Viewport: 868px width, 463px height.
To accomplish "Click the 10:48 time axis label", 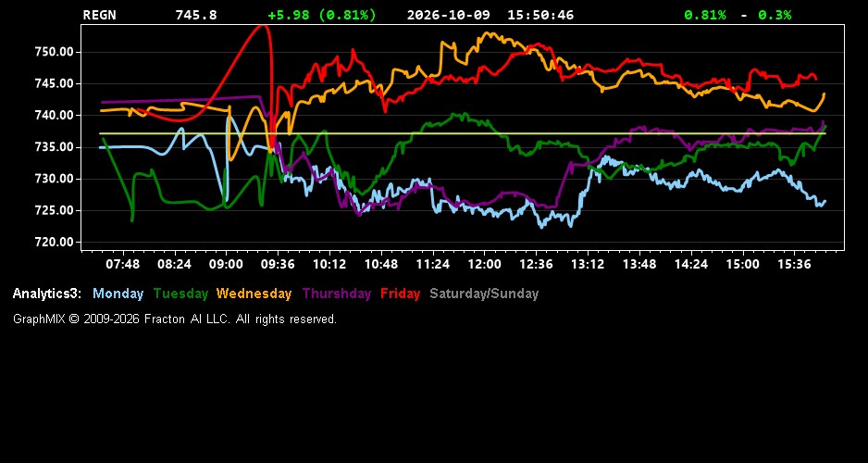I will point(381,264).
